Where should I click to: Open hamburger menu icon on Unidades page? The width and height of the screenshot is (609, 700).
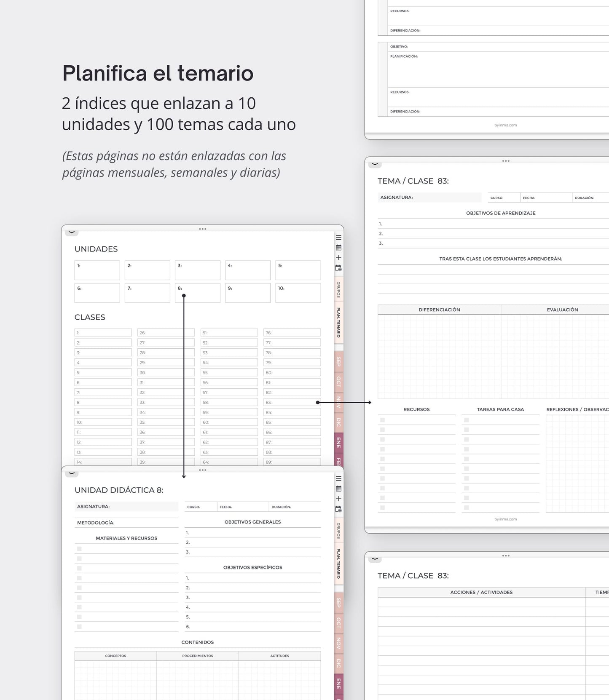pyautogui.click(x=338, y=238)
